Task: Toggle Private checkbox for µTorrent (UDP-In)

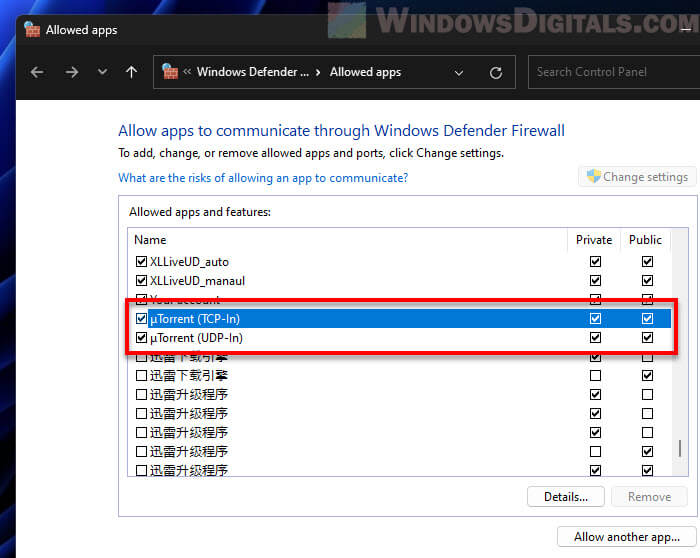Action: (x=595, y=337)
